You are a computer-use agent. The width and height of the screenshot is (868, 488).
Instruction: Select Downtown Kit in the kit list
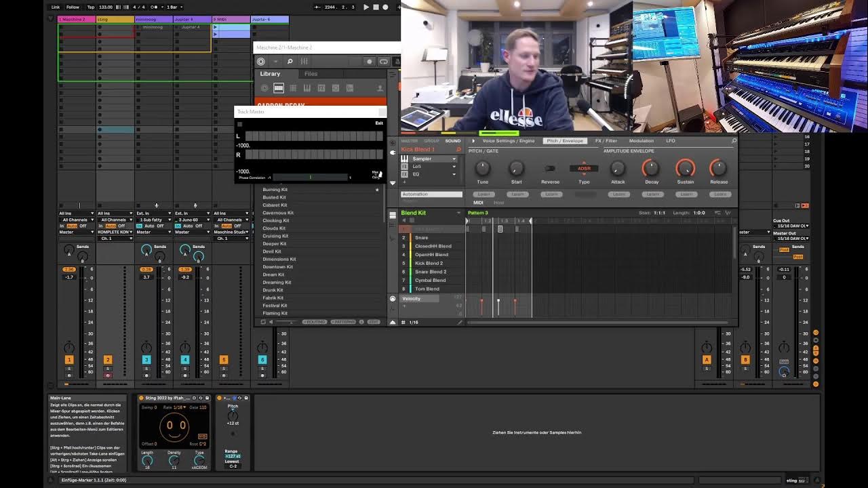[277, 267]
